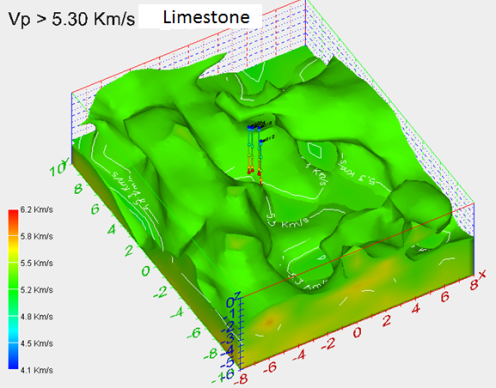Select the 4.1 Km/s legend label
This screenshot has width=496, height=388.
click(x=37, y=370)
